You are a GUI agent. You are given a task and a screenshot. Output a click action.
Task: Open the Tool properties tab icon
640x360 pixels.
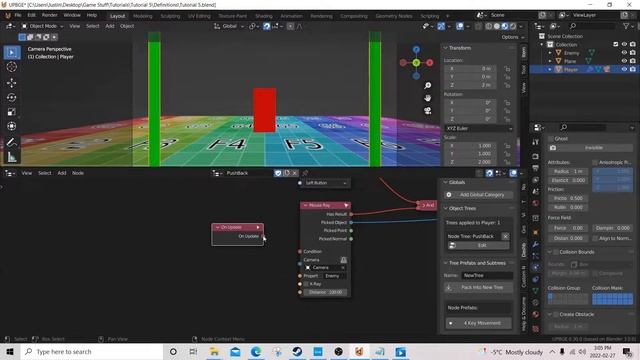point(536,142)
